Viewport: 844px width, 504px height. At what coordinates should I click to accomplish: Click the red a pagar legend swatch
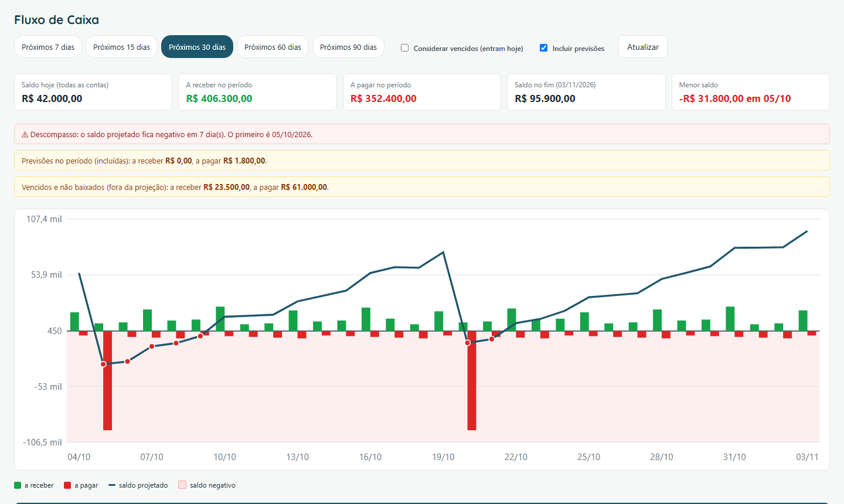67,485
